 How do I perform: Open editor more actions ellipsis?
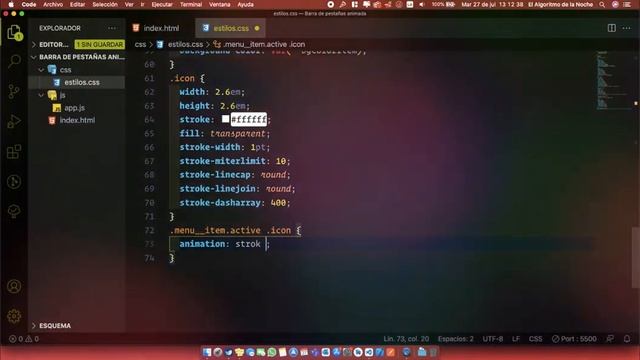(627, 28)
